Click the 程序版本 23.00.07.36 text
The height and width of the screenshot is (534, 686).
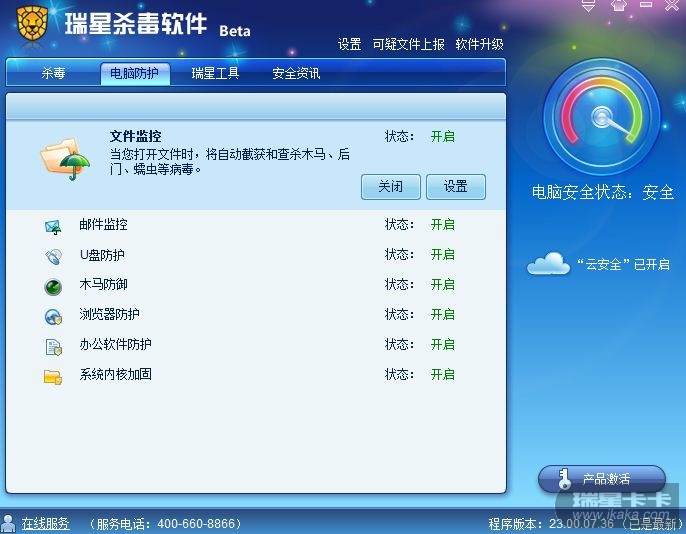click(x=551, y=524)
